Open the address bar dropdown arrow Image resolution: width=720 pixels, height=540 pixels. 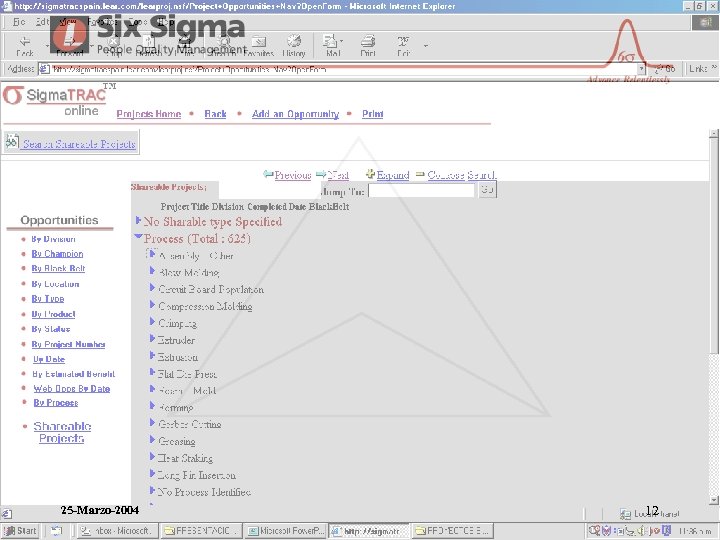[641, 69]
